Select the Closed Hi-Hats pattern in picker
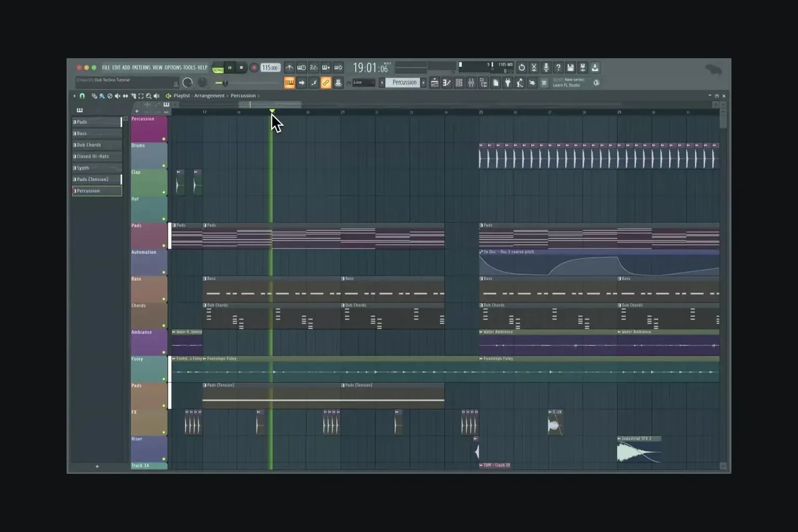The height and width of the screenshot is (532, 798). (97, 156)
